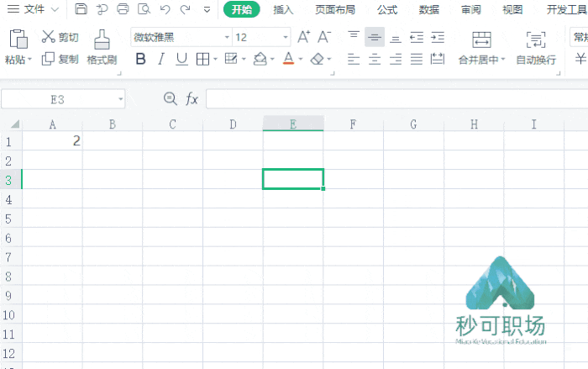This screenshot has height=369, width=588.
Task: Expand the font color dropdown arrow
Action: point(301,59)
